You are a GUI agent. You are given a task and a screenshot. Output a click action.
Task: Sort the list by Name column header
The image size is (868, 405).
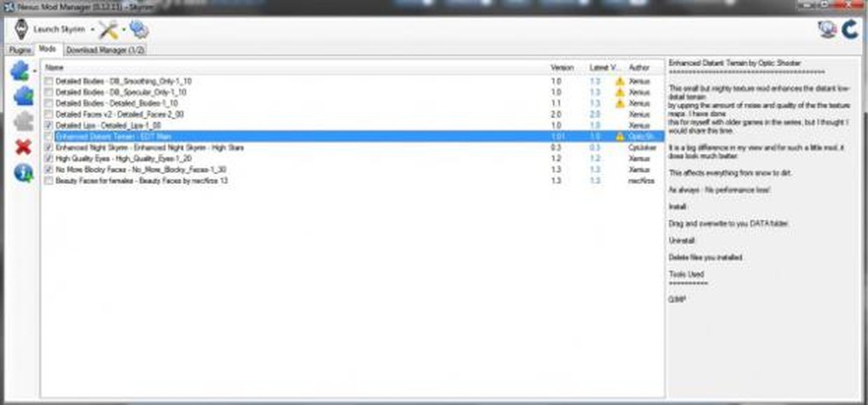coord(55,67)
